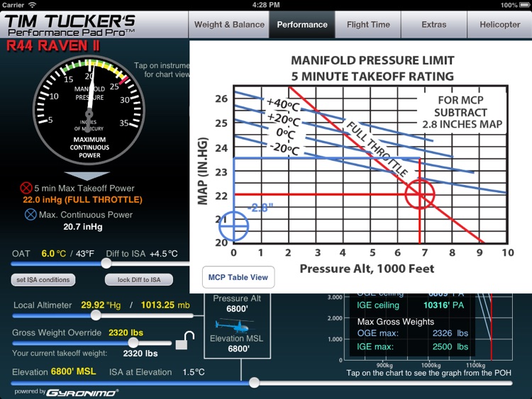Click the current takeoff weight 2320 lbs

coord(140,354)
